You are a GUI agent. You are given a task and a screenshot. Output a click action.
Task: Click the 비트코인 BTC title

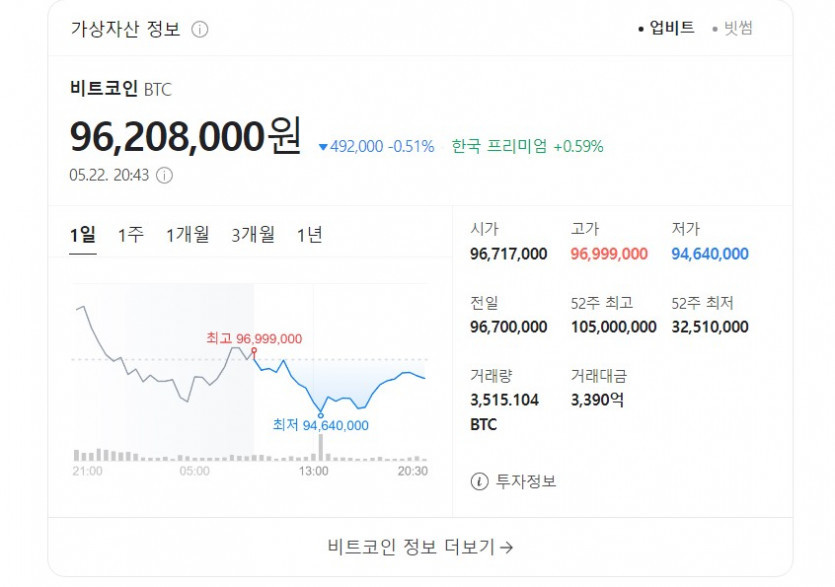[121, 89]
